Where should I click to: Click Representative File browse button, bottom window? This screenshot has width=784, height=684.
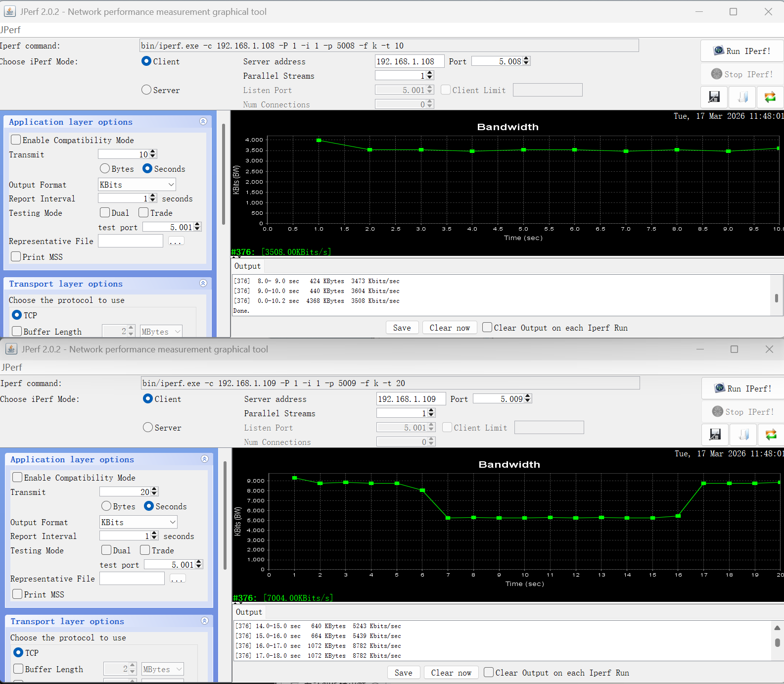(177, 579)
